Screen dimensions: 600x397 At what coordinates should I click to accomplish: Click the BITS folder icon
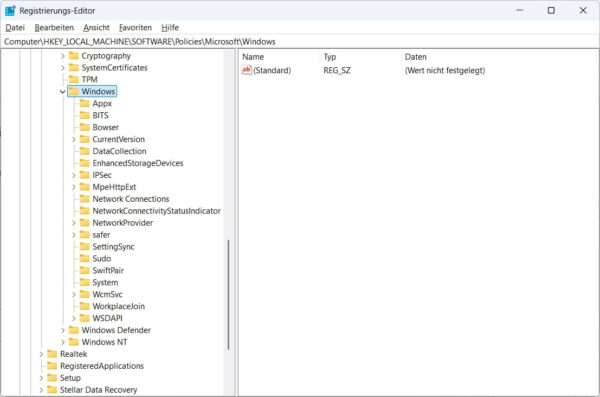point(85,115)
